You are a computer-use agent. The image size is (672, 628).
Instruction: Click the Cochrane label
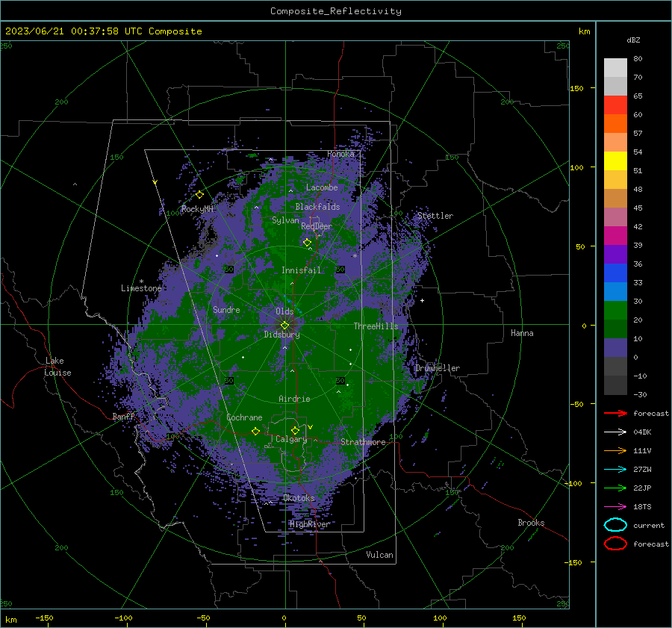[x=244, y=417]
